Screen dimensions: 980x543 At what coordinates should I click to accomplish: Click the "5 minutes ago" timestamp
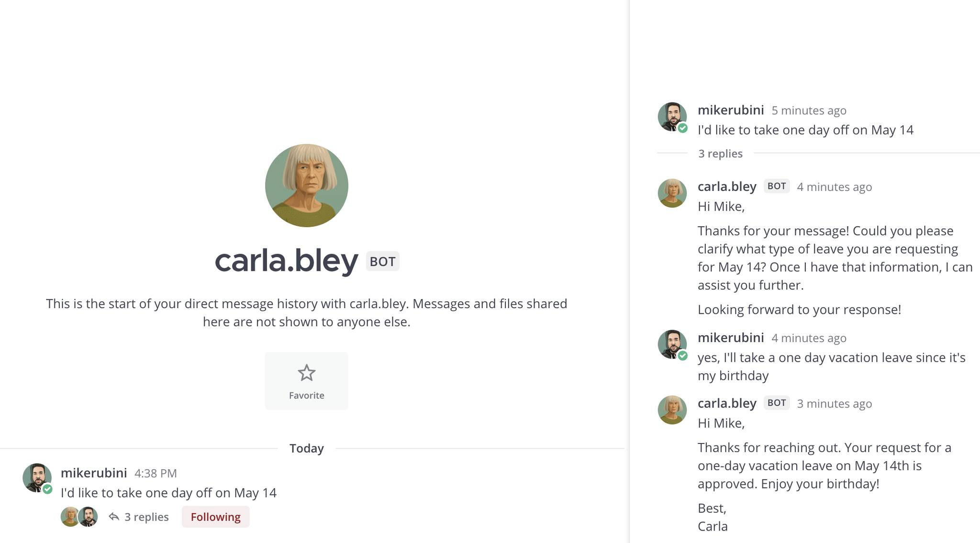(809, 111)
